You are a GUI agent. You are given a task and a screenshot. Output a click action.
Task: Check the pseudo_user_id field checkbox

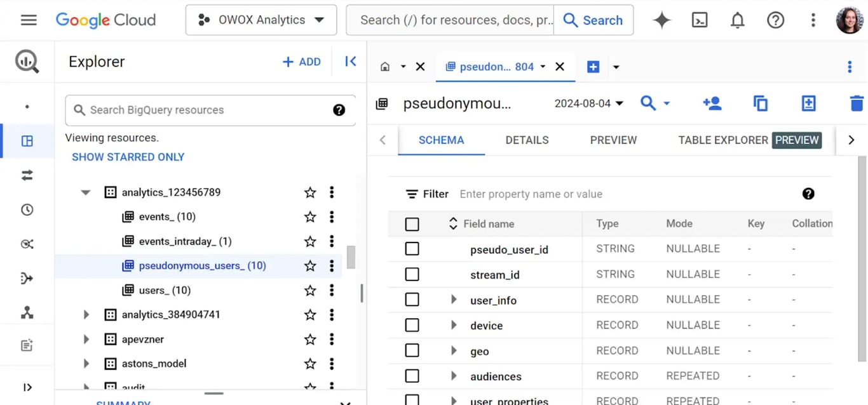pyautogui.click(x=412, y=249)
